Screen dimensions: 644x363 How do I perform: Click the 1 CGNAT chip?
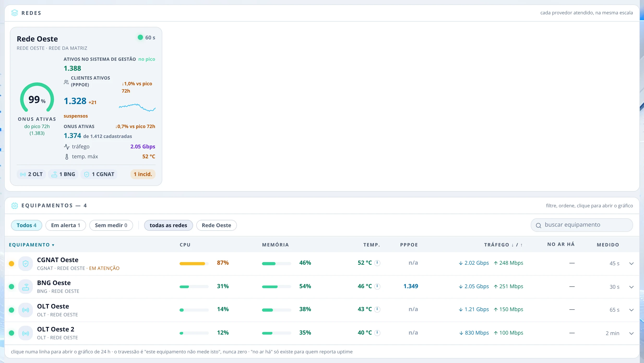(99, 174)
